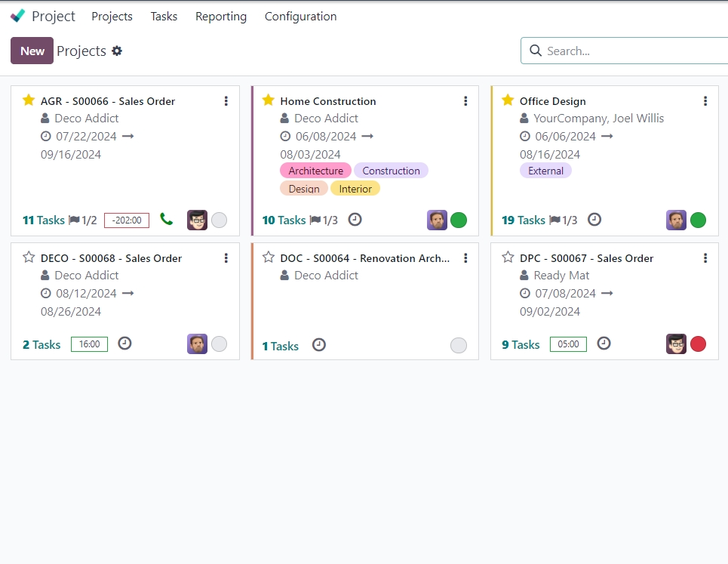Click the green phone activity icon on AGR card
728x564 pixels.
click(167, 220)
